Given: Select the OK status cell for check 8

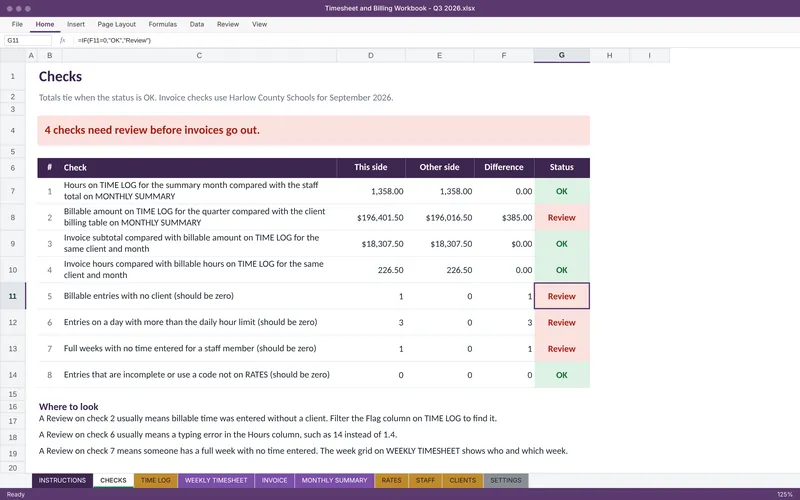Looking at the screenshot, I should (562, 375).
